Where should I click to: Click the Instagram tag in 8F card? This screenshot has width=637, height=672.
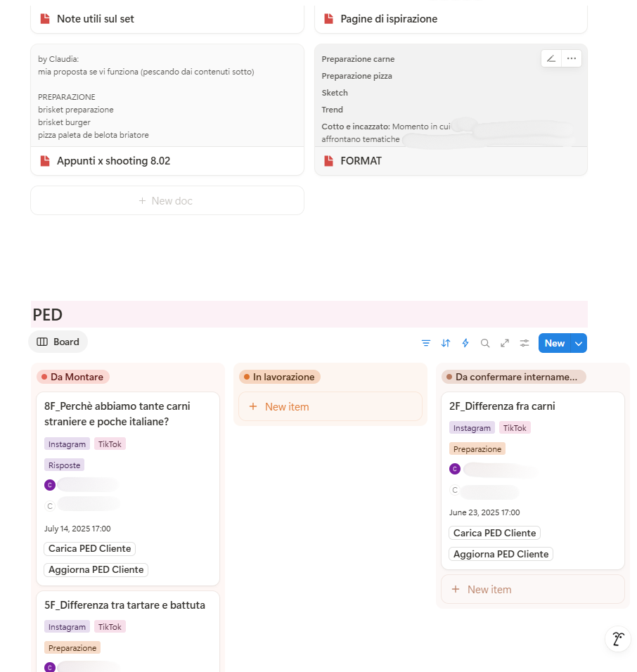pos(67,444)
